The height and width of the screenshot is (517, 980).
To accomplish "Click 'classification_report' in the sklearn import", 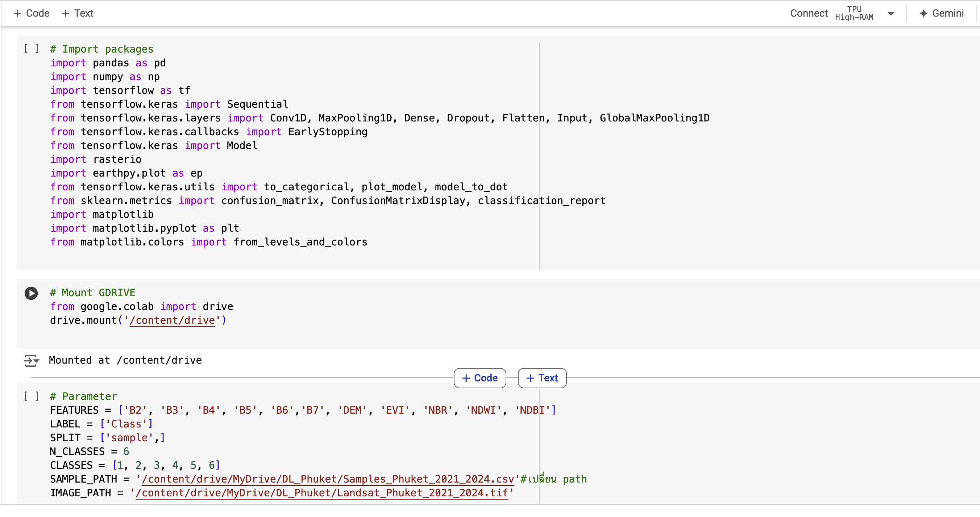I will pyautogui.click(x=541, y=200).
